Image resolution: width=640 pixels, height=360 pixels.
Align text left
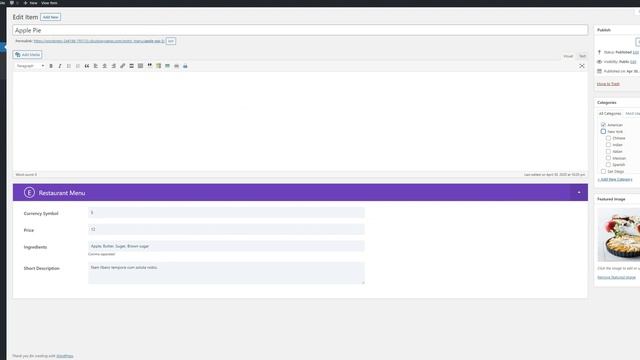(96, 66)
